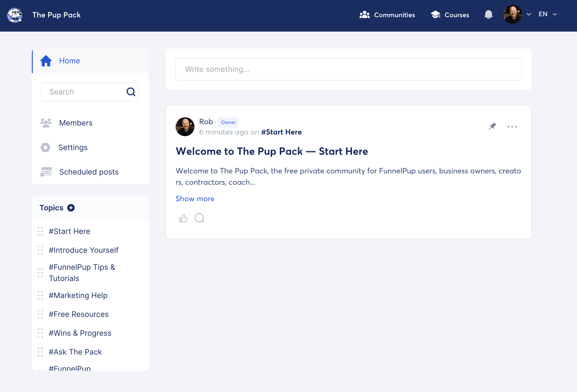Click the profile avatar in header
This screenshot has width=577, height=392.
coord(512,14)
